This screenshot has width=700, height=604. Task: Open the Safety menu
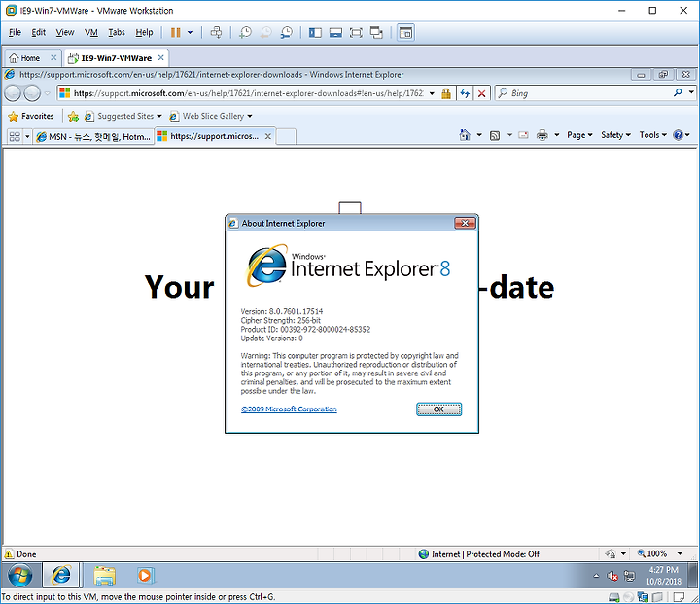click(x=615, y=135)
